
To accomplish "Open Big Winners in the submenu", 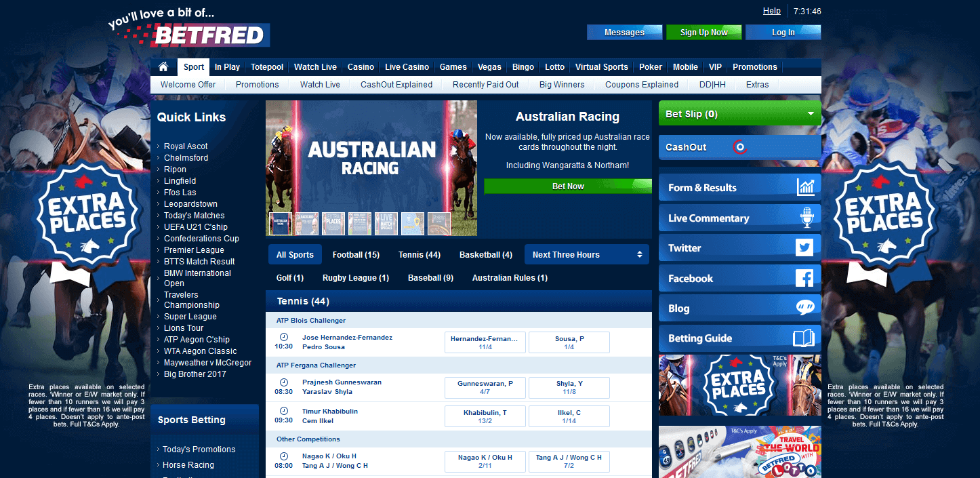I will 562,85.
